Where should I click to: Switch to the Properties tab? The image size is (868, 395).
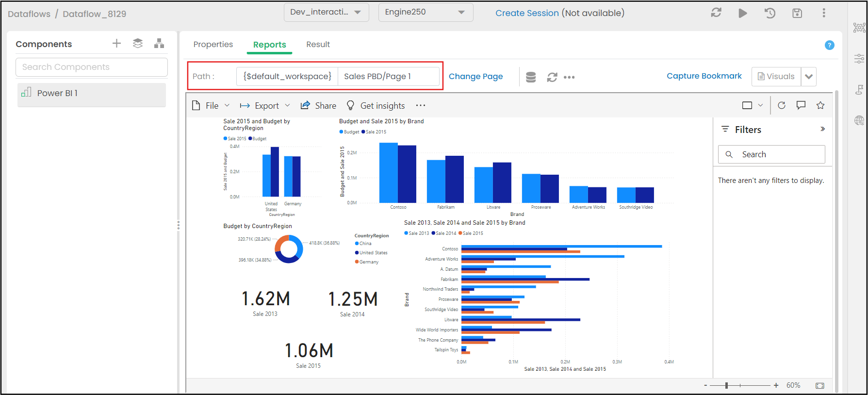coord(213,45)
